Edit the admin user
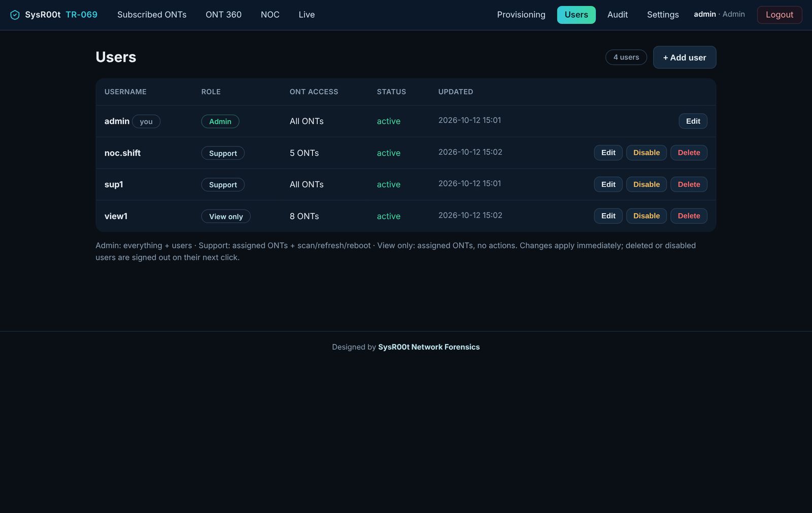The height and width of the screenshot is (513, 812). 693,121
